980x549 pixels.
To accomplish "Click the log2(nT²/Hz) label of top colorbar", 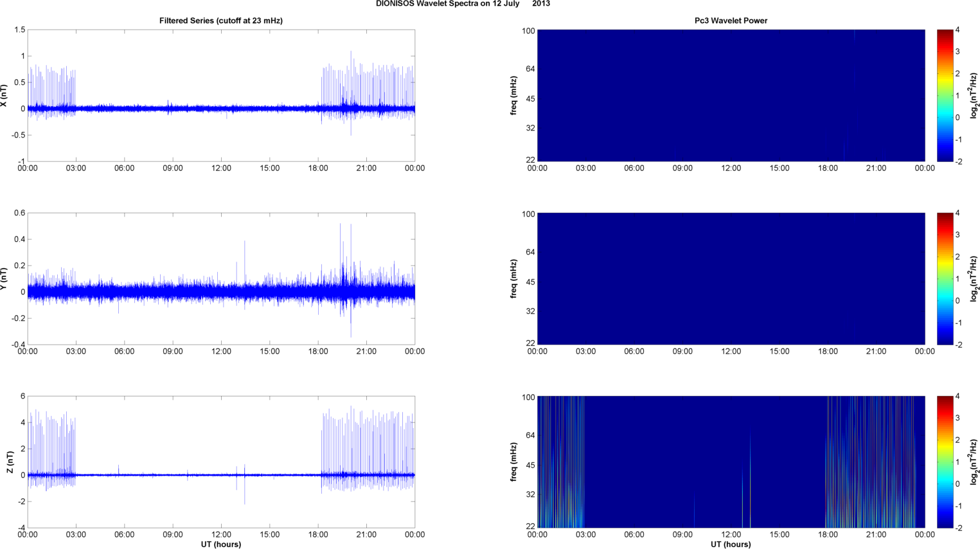I will [x=974, y=96].
